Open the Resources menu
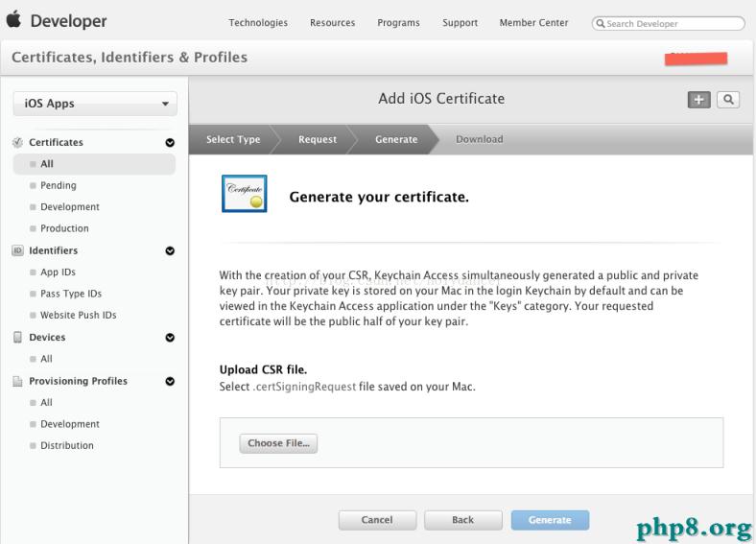This screenshot has height=544, width=756. tap(332, 23)
